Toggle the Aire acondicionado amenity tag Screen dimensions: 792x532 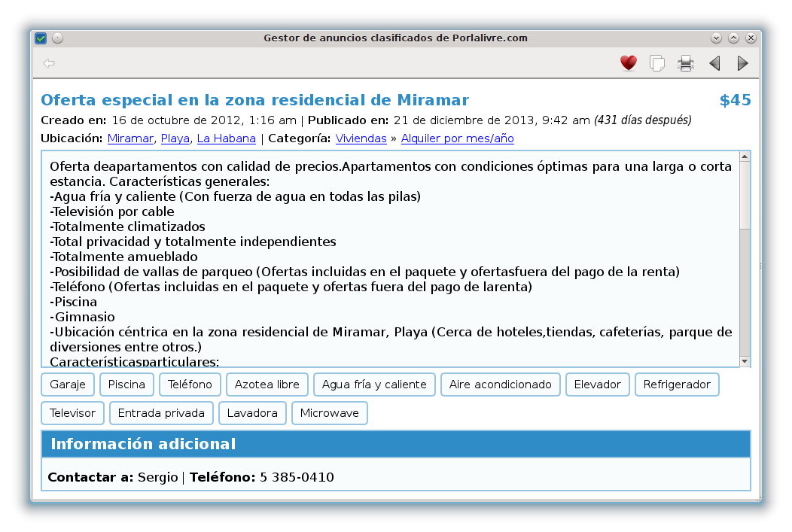pos(500,384)
